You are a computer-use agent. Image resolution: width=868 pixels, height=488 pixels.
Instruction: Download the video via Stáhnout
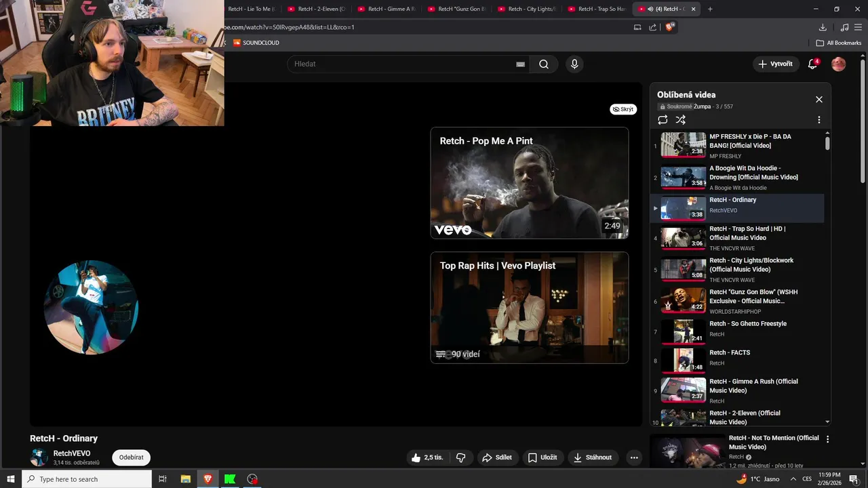point(593,457)
